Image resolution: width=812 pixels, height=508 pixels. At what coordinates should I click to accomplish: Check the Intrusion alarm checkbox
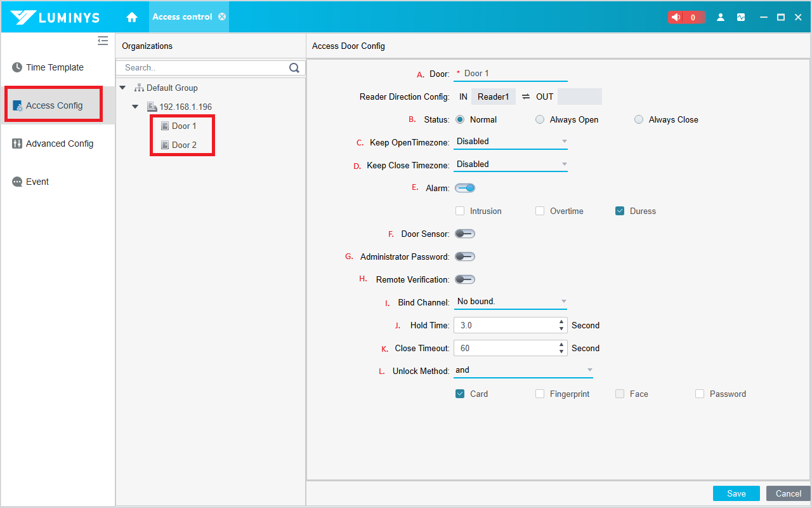click(460, 211)
